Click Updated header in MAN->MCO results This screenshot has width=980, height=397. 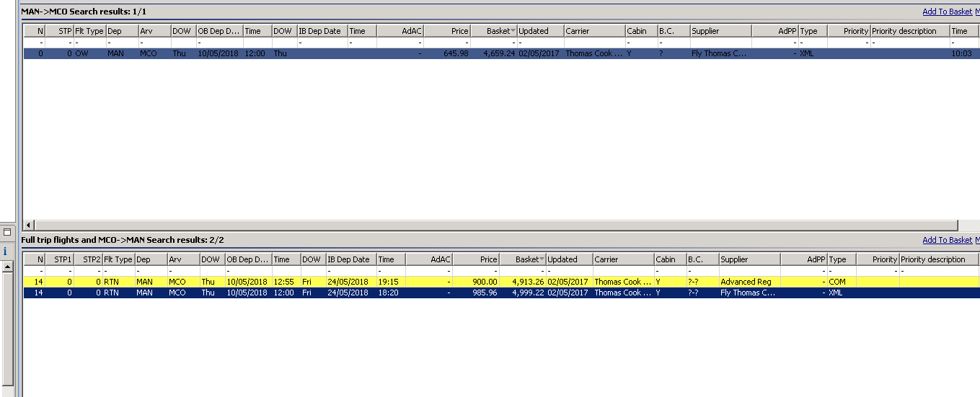click(x=541, y=31)
